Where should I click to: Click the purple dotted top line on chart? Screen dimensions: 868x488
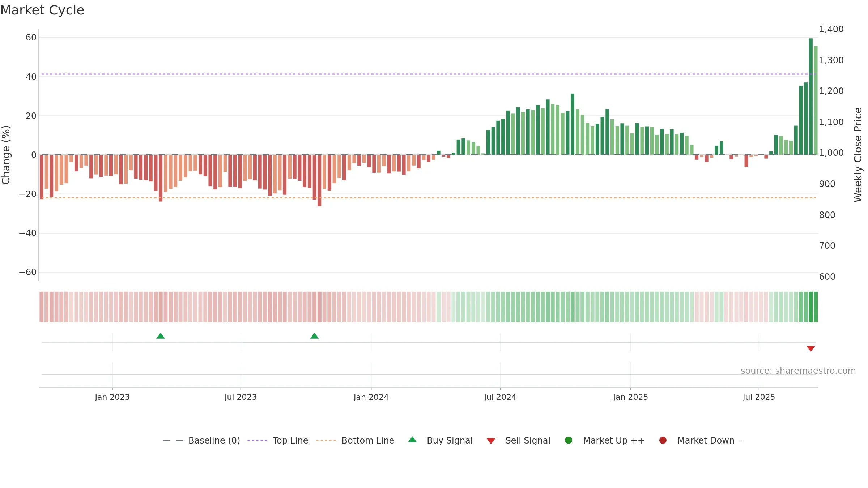tap(429, 74)
